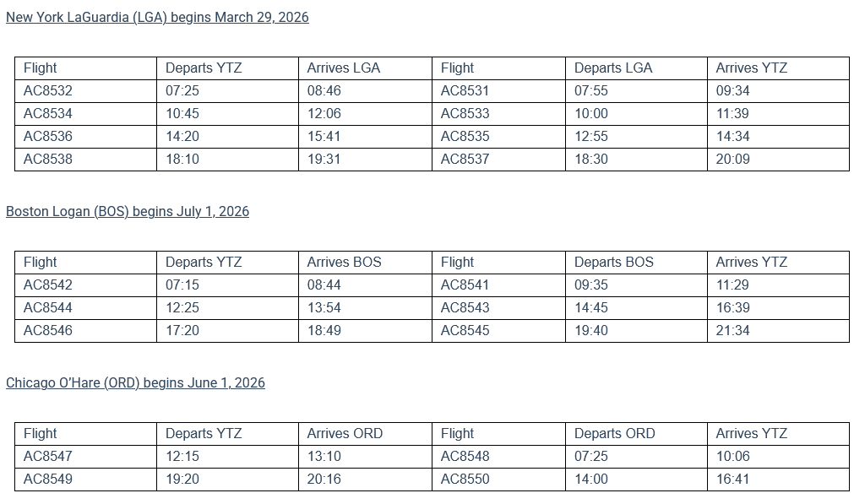
Task: Click flight AC8532 in the LaGuardia table
Action: [48, 90]
